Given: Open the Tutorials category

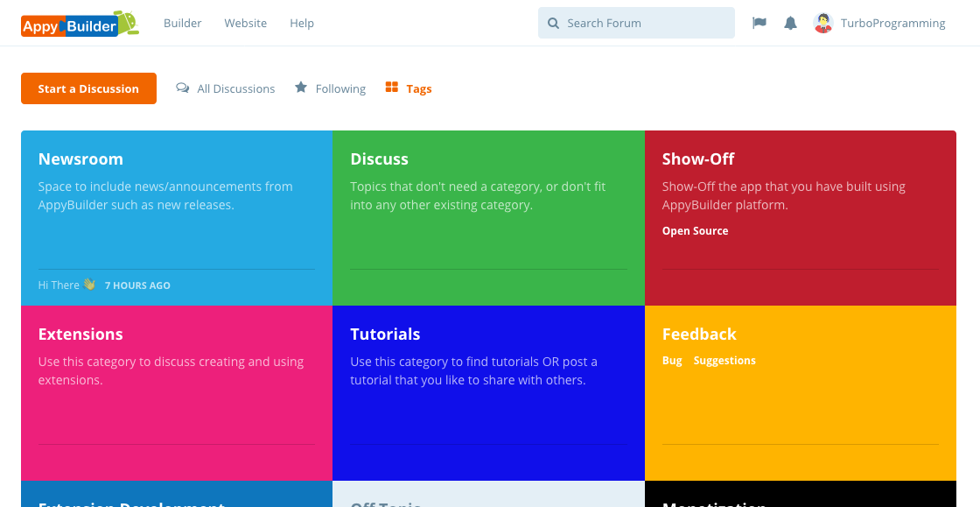Looking at the screenshot, I should [x=385, y=334].
